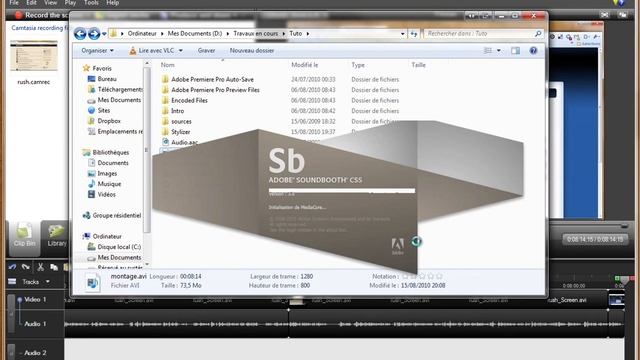Open the recent locations dropdown beside the Forward arrow
Viewport: 640px width, 360px height.
tap(104, 34)
